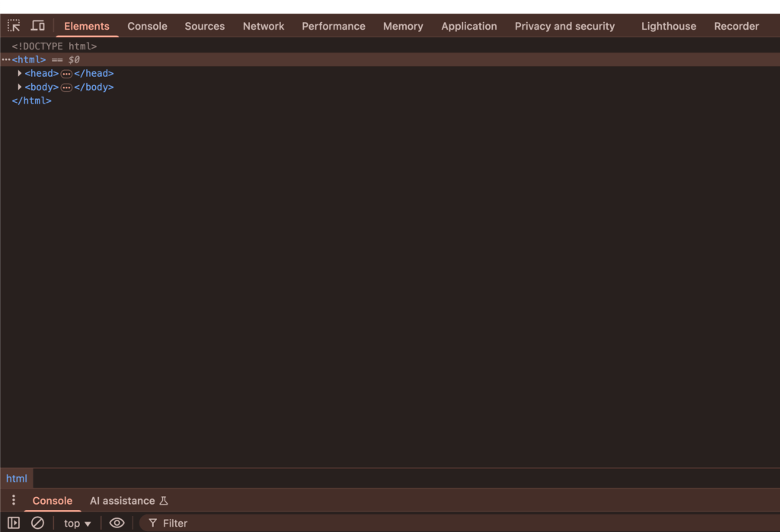Switch to the Network tab
The image size is (780, 532).
click(264, 26)
